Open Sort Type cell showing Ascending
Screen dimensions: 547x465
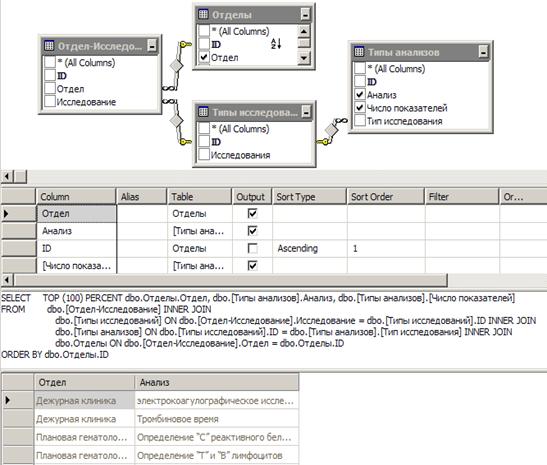tap(309, 248)
